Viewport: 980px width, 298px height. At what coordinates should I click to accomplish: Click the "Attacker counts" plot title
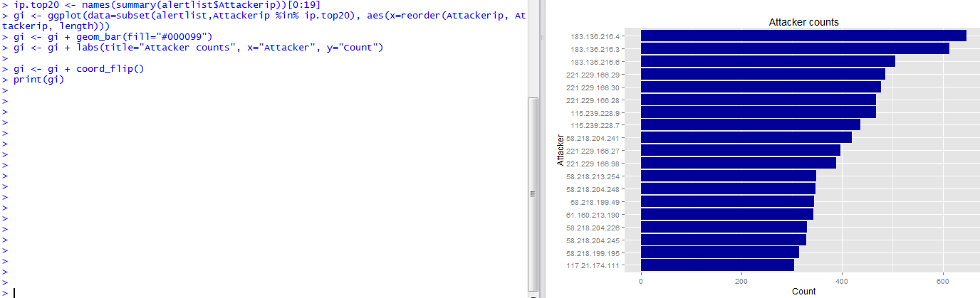(803, 22)
